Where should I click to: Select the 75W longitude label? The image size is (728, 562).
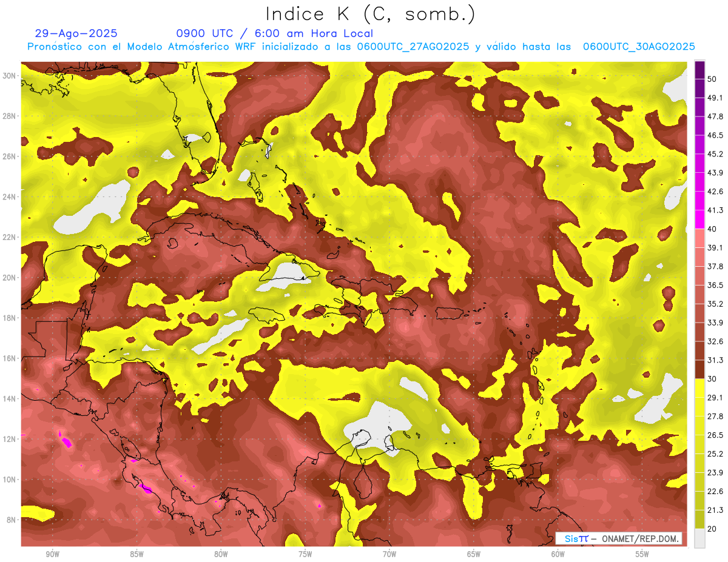(305, 554)
